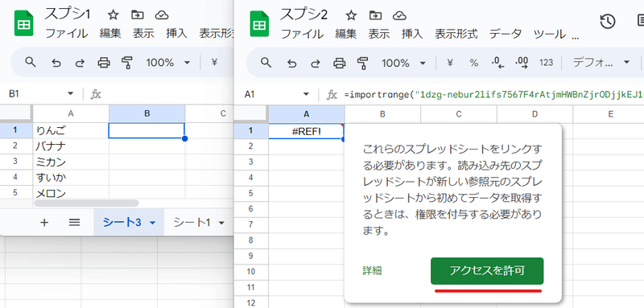
Task: Open 表示形式 menu in スプシ2
Action: click(456, 34)
